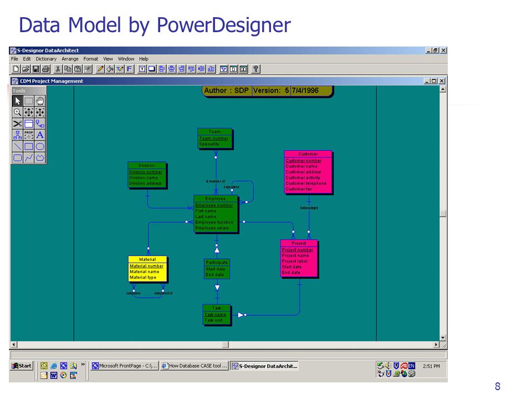Viewport: 532px width, 399px height.
Task: Click the volume speaker tray icon
Action: pyautogui.click(x=387, y=366)
